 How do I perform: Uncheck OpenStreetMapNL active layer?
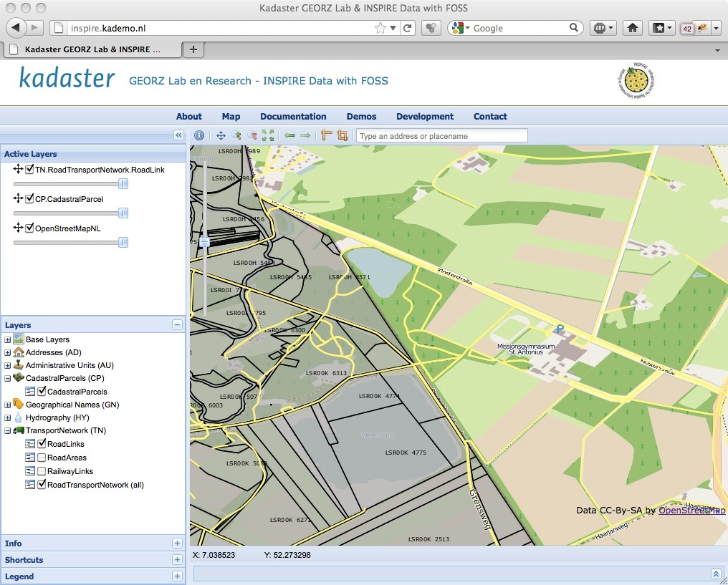point(29,228)
